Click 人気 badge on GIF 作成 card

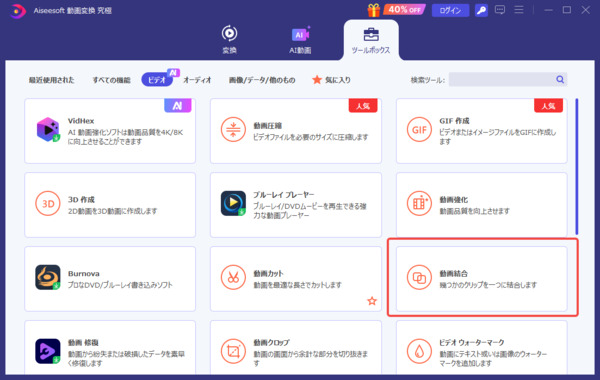pos(548,106)
